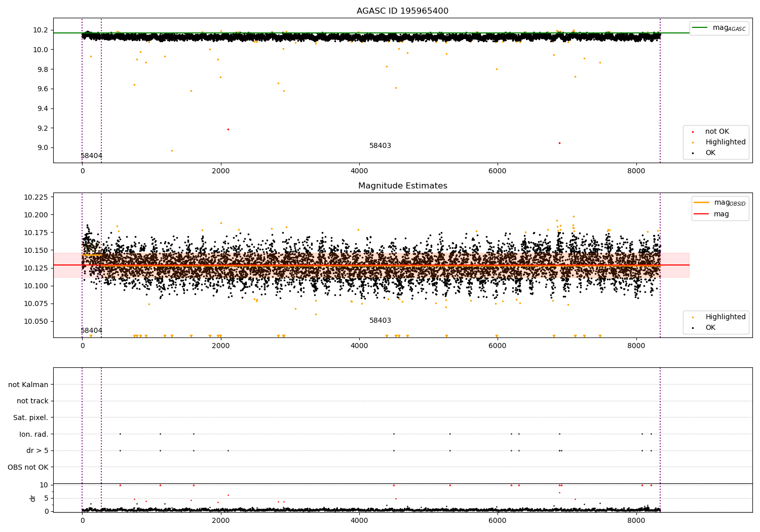Select 'Highlighted' legend entry in top plot
The width and height of the screenshot is (760, 532).
pyautogui.click(x=726, y=142)
